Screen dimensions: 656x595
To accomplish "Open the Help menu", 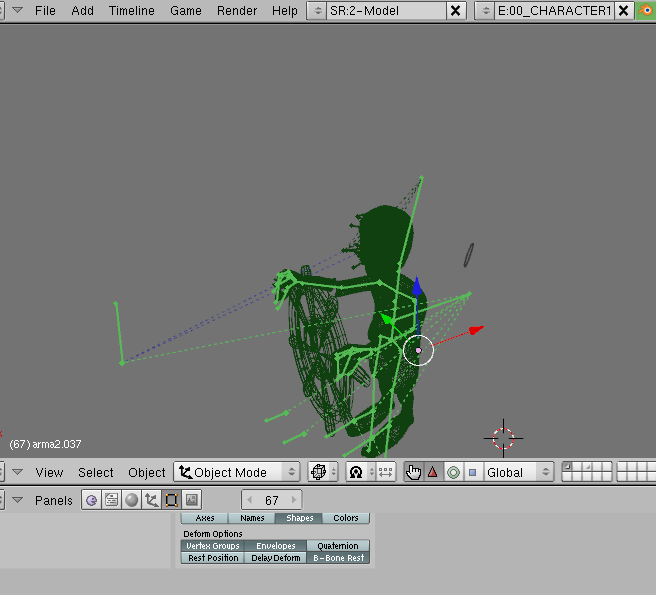I will [x=284, y=10].
